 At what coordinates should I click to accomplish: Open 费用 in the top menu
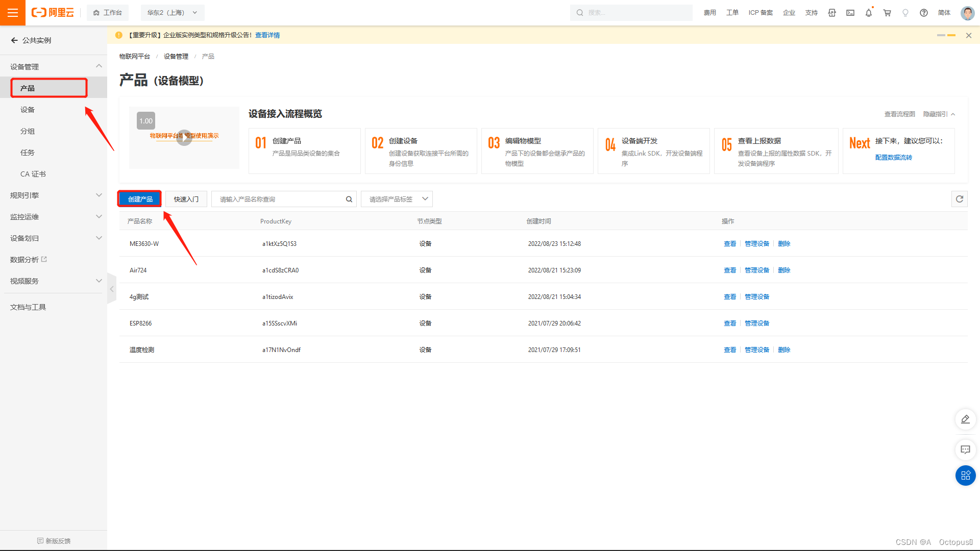pyautogui.click(x=710, y=13)
